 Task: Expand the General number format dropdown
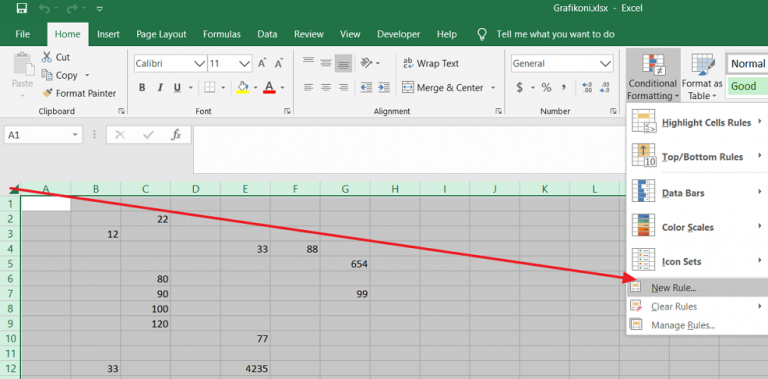pyautogui.click(x=605, y=64)
